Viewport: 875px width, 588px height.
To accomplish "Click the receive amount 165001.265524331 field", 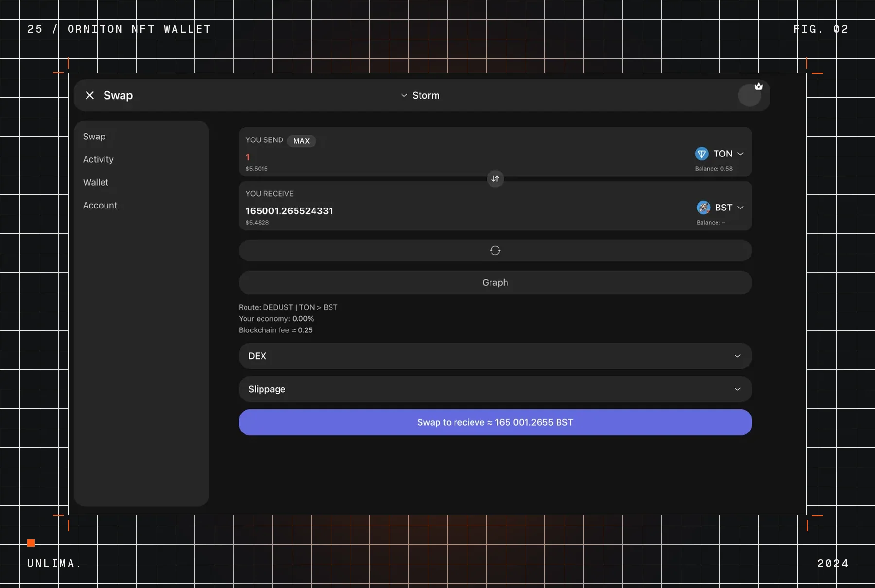I will point(289,211).
